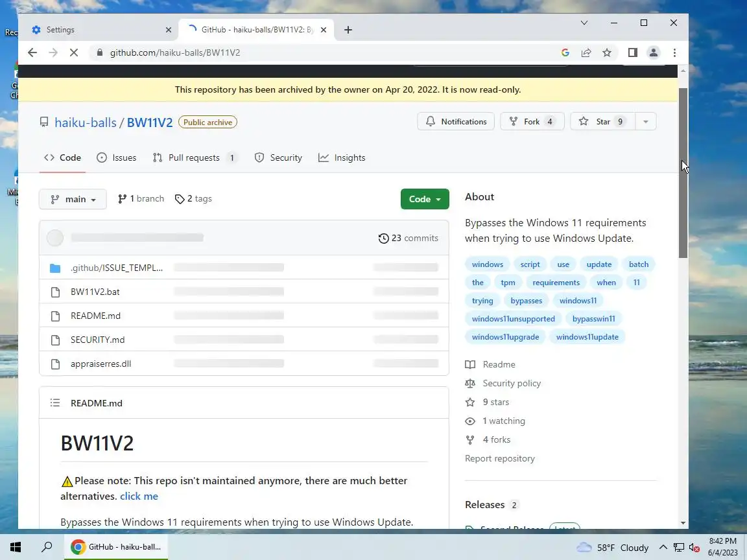The image size is (747, 560).
Task: Select the 'requirements' topic tag
Action: click(556, 283)
